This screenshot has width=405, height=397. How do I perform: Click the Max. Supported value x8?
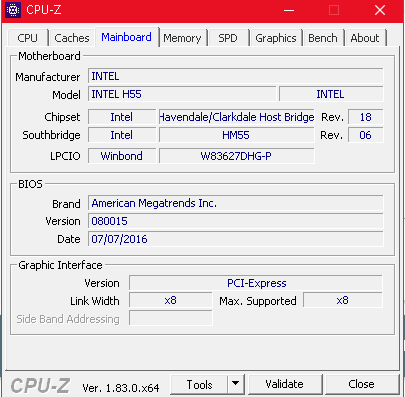click(343, 300)
